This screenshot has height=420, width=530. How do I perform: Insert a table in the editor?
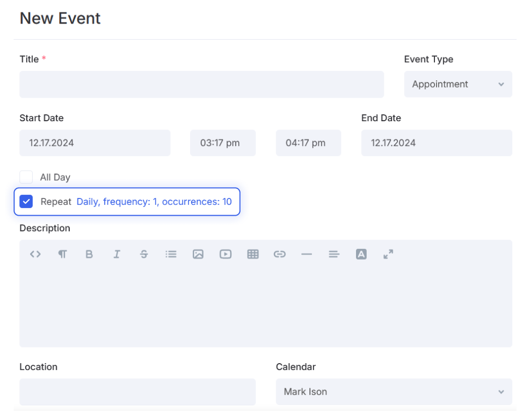point(253,254)
